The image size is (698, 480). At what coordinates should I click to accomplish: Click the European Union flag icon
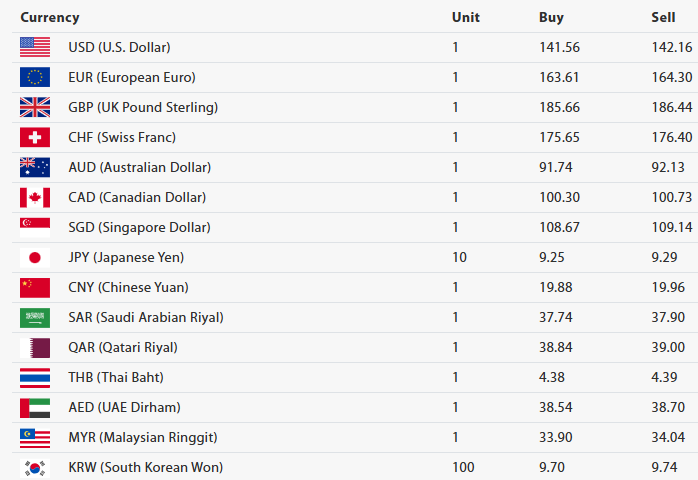tap(34, 77)
